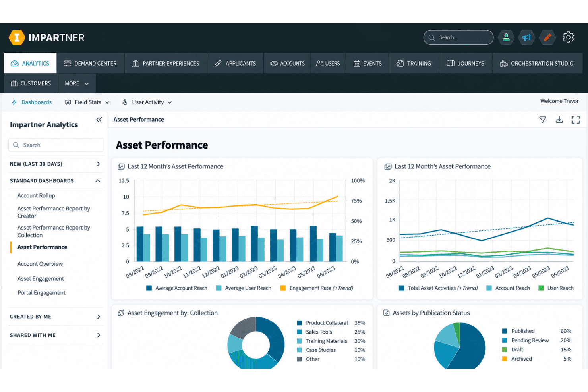Screen dimensions: 588x392
Task: Click Product Collateral legend swatch
Action: tap(299, 323)
